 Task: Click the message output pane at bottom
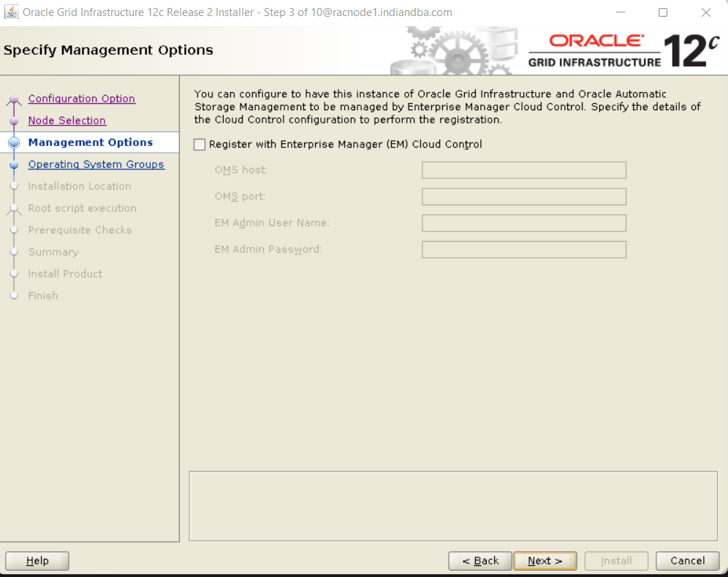point(453,506)
